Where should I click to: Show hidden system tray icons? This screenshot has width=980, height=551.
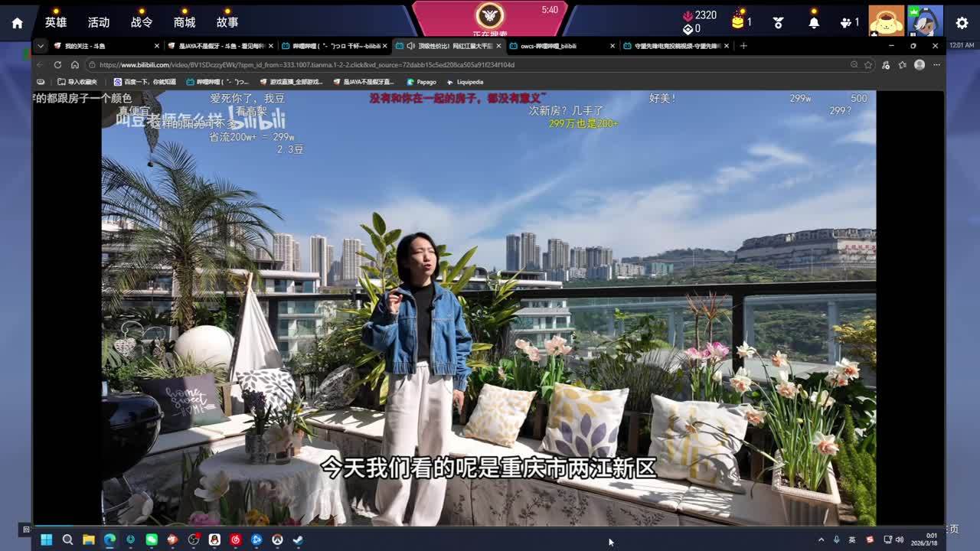pyautogui.click(x=821, y=540)
